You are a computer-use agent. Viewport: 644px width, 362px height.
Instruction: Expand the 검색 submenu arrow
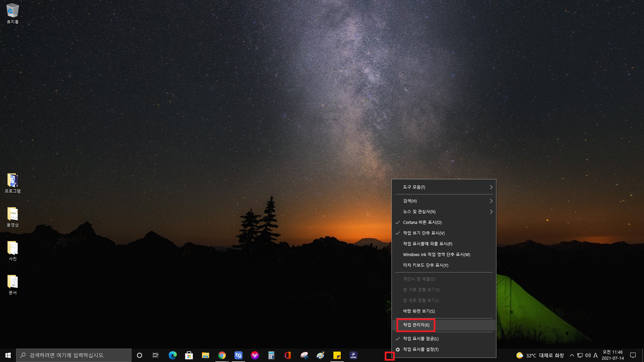tap(491, 201)
